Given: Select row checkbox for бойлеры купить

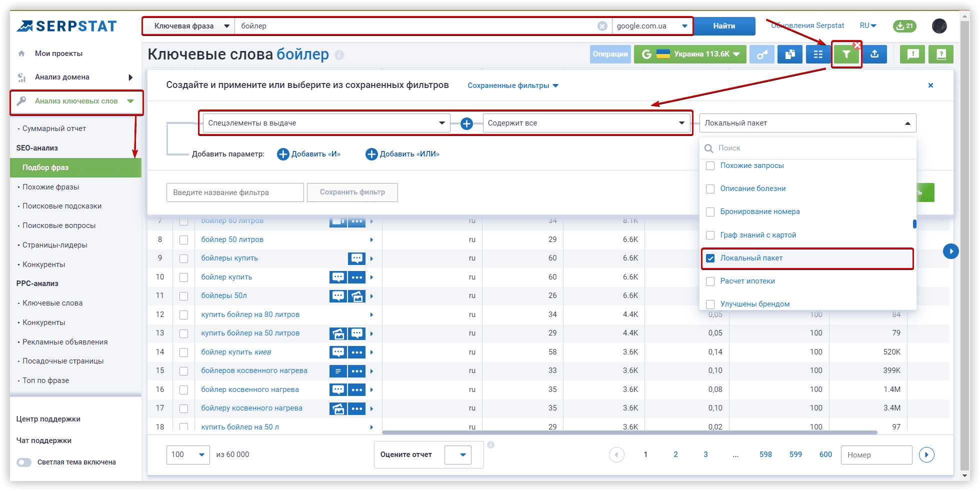Looking at the screenshot, I should pos(183,258).
